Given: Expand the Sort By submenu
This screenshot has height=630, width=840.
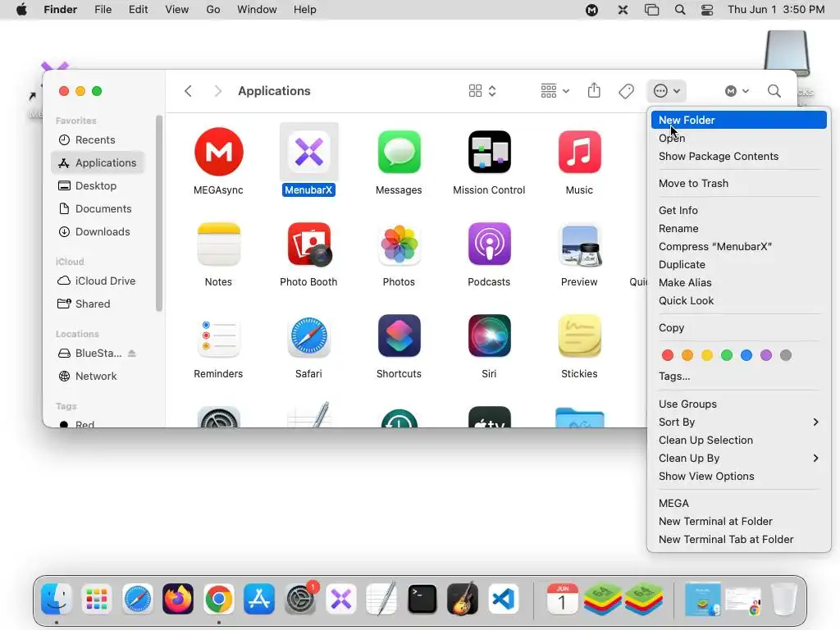Looking at the screenshot, I should 739,422.
